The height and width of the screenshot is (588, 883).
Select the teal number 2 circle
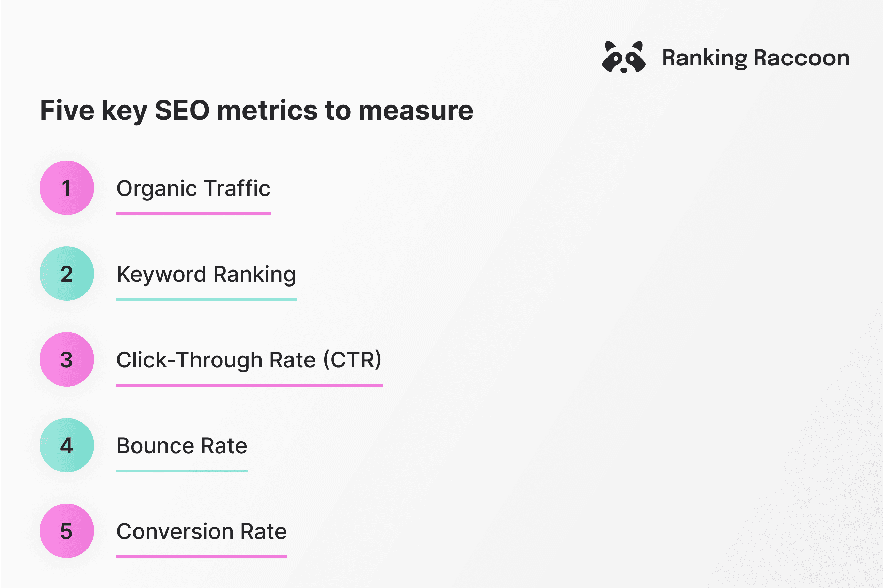click(67, 274)
